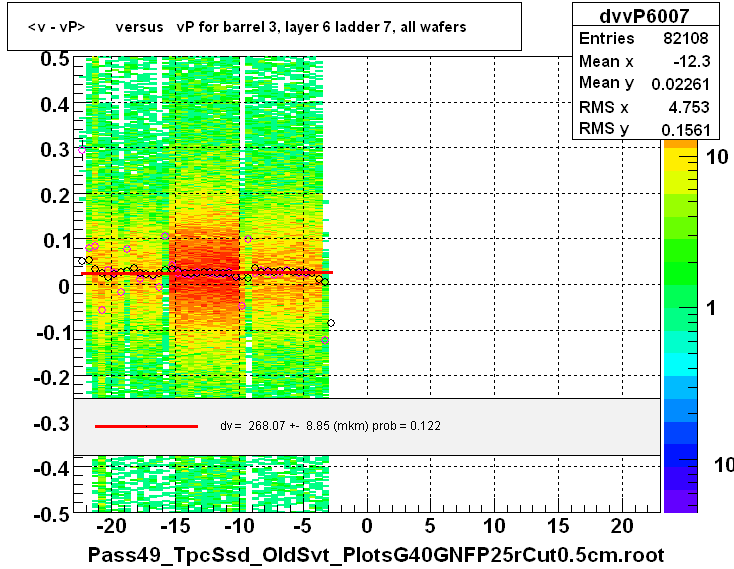Click the black marker near y -0.08
The width and height of the screenshot is (734, 569).
point(331,323)
